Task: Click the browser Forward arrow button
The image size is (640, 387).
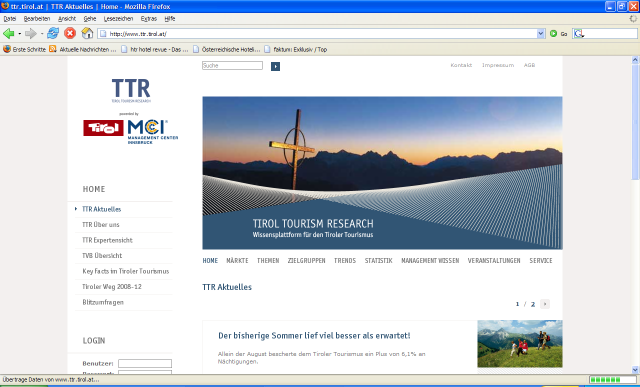Action: point(31,33)
